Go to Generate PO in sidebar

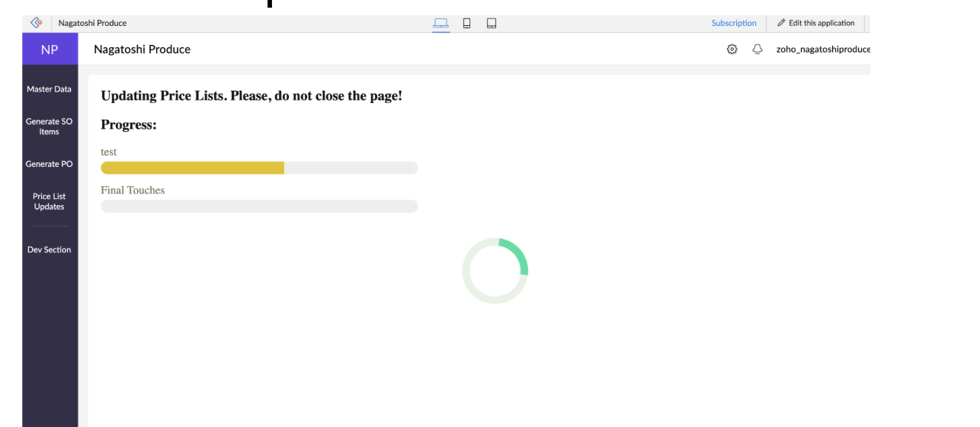coord(50,164)
